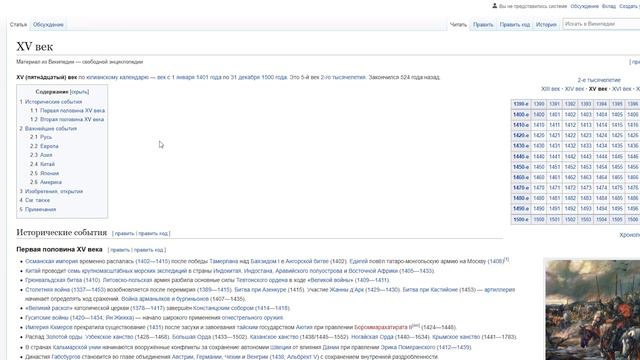Hide contents via скрыть toggle
Image resolution: width=640 pixels, height=360 pixels.
coord(80,92)
